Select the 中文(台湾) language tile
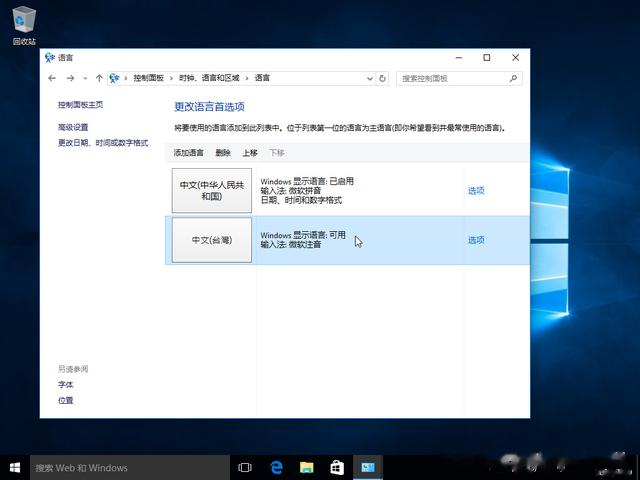The image size is (640, 480). [212, 240]
